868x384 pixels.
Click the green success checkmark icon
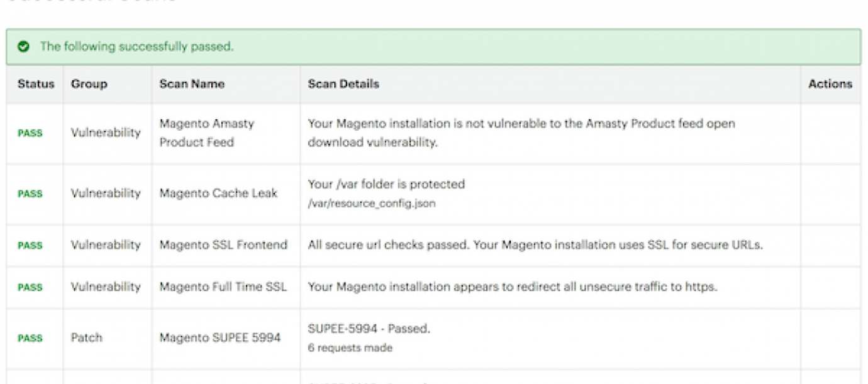[24, 47]
